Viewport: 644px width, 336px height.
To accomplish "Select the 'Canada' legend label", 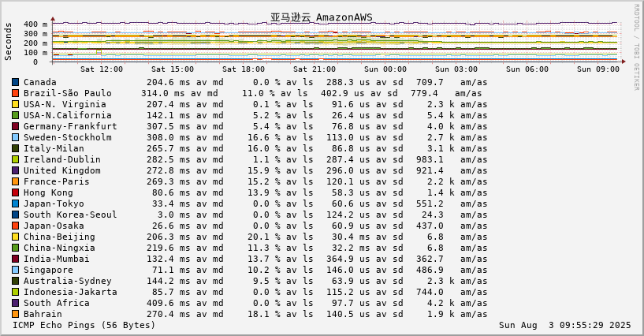I will (40, 82).
